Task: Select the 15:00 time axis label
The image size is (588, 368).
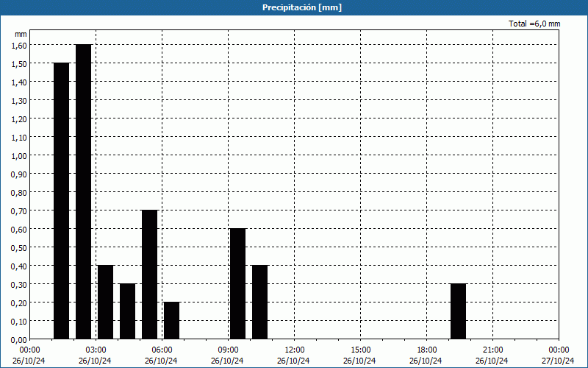Action: [x=361, y=350]
